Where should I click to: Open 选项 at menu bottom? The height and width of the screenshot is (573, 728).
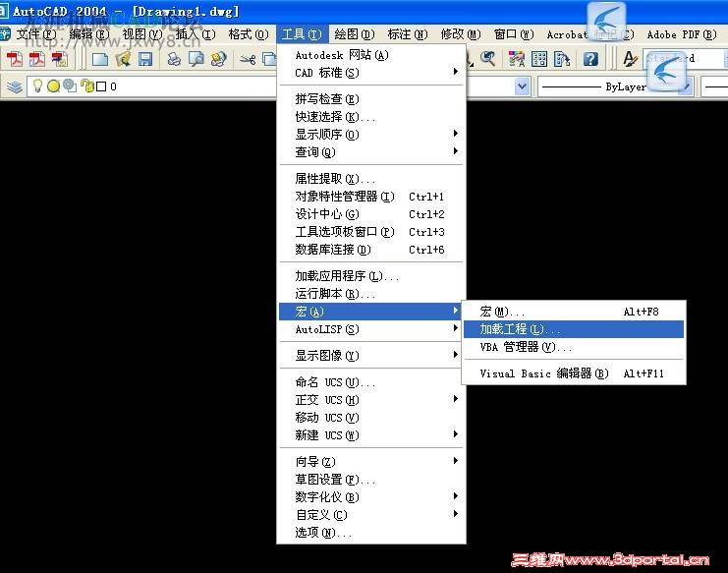[x=370, y=532]
